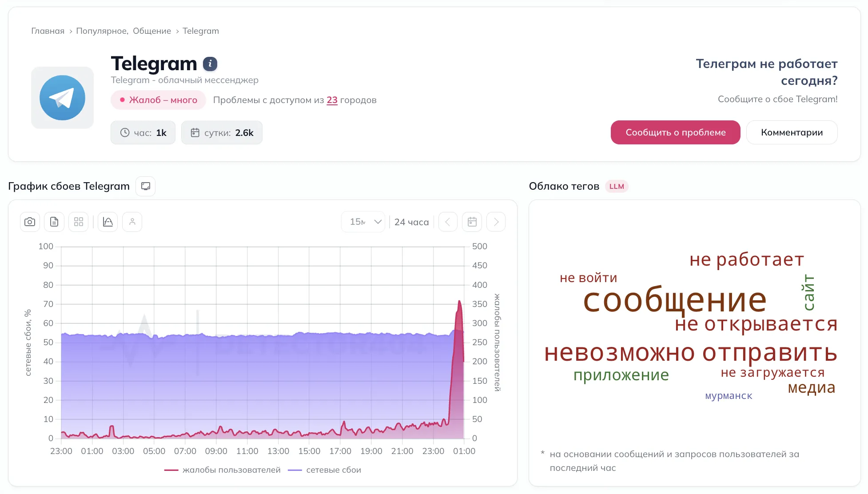
Task: Go to next time period arrow
Action: tap(496, 222)
